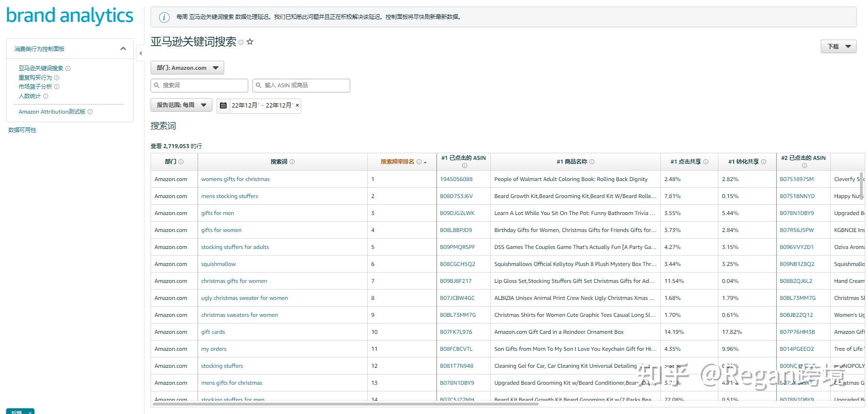Image resolution: width=868 pixels, height=414 pixels.
Task: Open 重复购买行为 in sidebar
Action: 35,78
